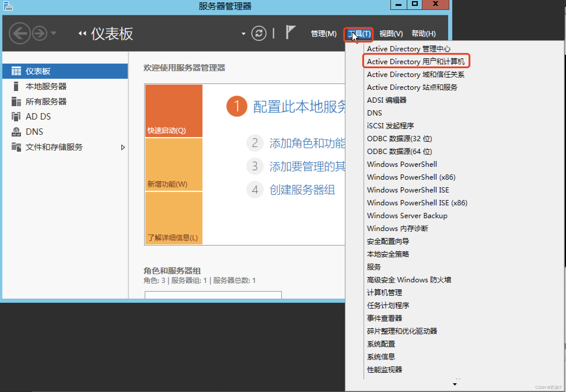Viewport: 566px width, 392px height.
Task: Open Active Directory 域和信任关系
Action: (416, 74)
